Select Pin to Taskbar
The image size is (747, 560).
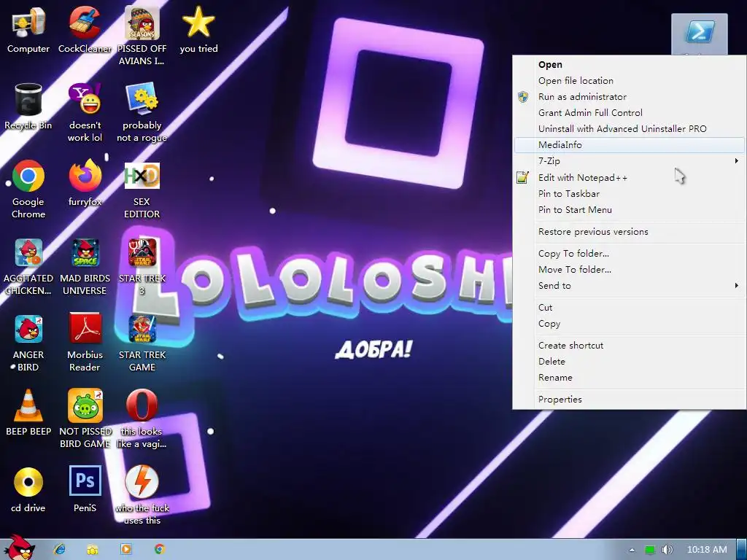click(630, 194)
